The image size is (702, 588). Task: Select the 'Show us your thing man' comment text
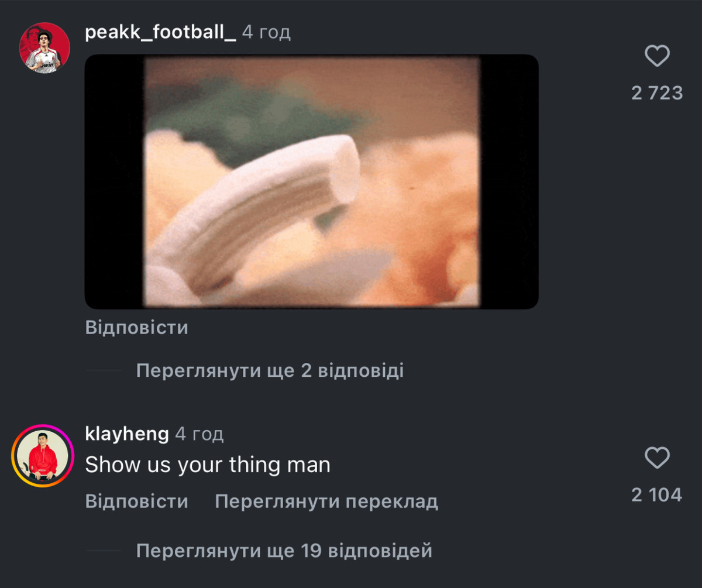click(x=208, y=465)
